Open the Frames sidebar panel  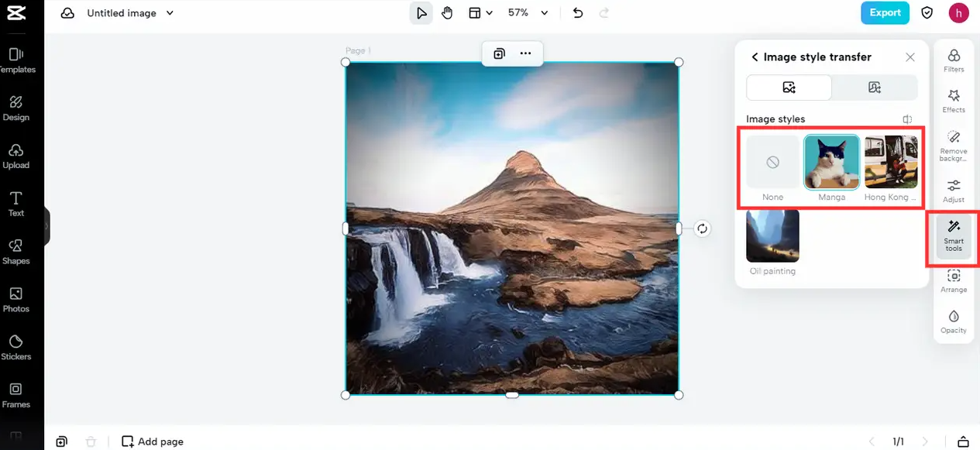[x=16, y=395]
